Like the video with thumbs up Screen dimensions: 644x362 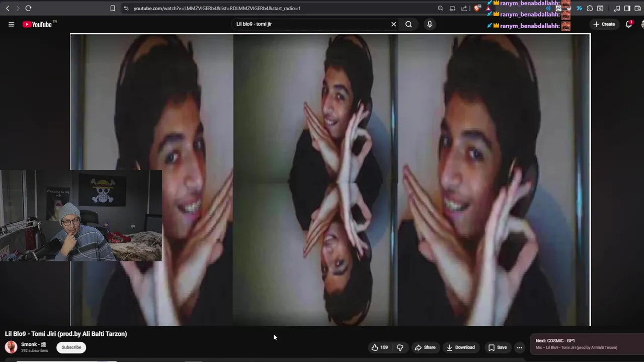[x=379, y=347]
